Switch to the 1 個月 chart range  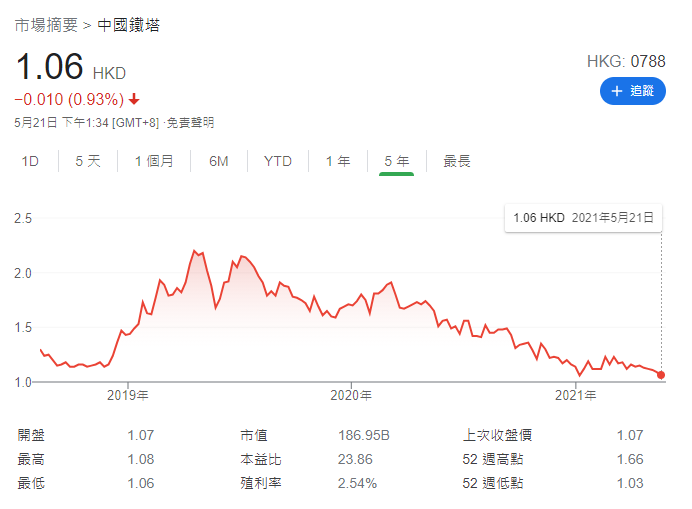pyautogui.click(x=154, y=161)
